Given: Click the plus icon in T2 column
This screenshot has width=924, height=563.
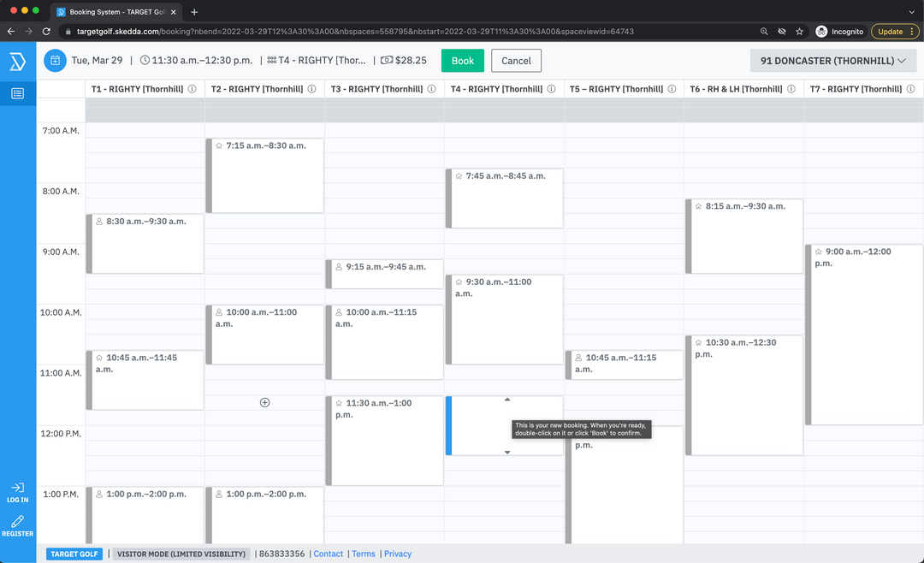Looking at the screenshot, I should [x=265, y=402].
